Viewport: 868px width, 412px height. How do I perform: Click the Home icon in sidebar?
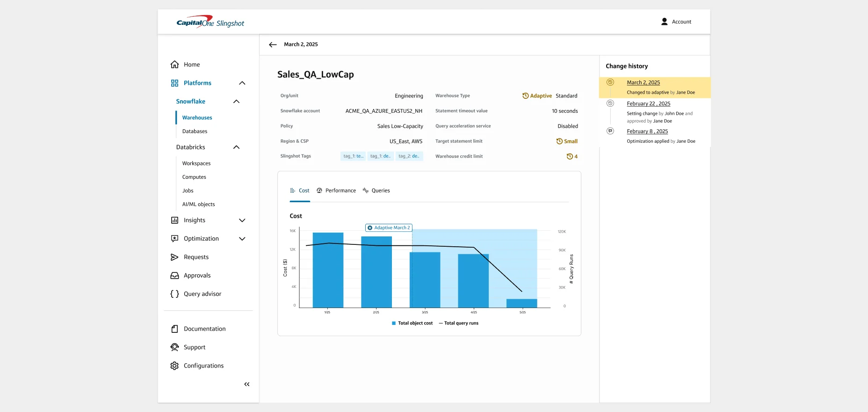[174, 65]
